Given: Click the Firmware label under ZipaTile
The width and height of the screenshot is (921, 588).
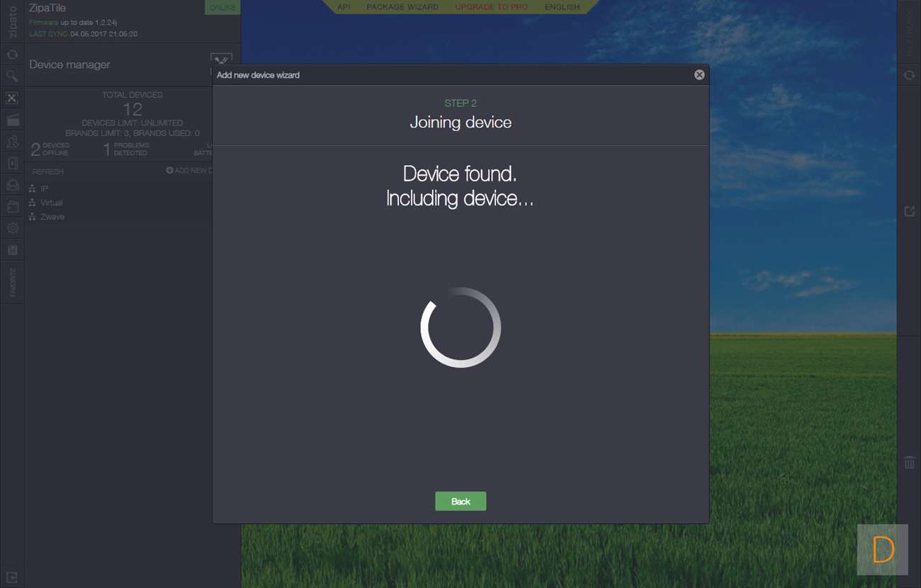Looking at the screenshot, I should 44,23.
